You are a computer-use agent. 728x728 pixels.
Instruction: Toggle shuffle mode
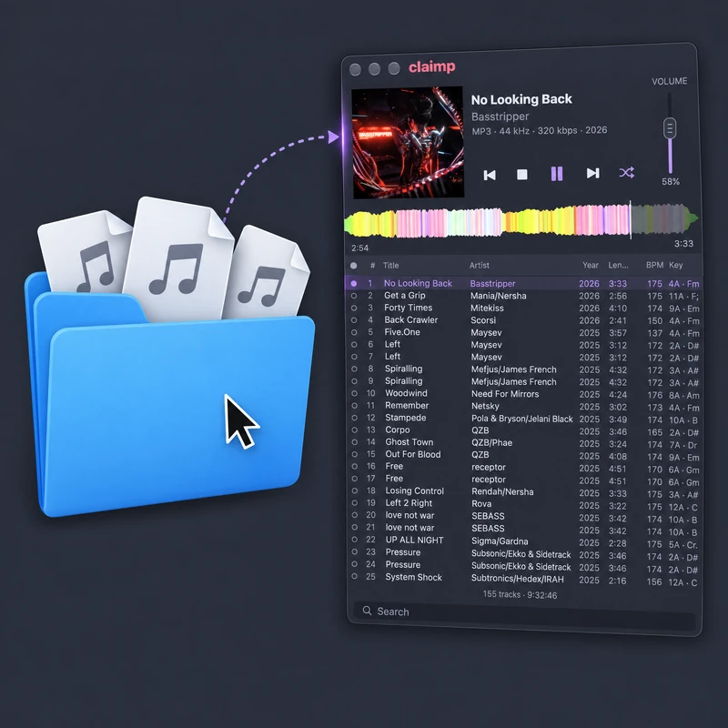pos(626,173)
